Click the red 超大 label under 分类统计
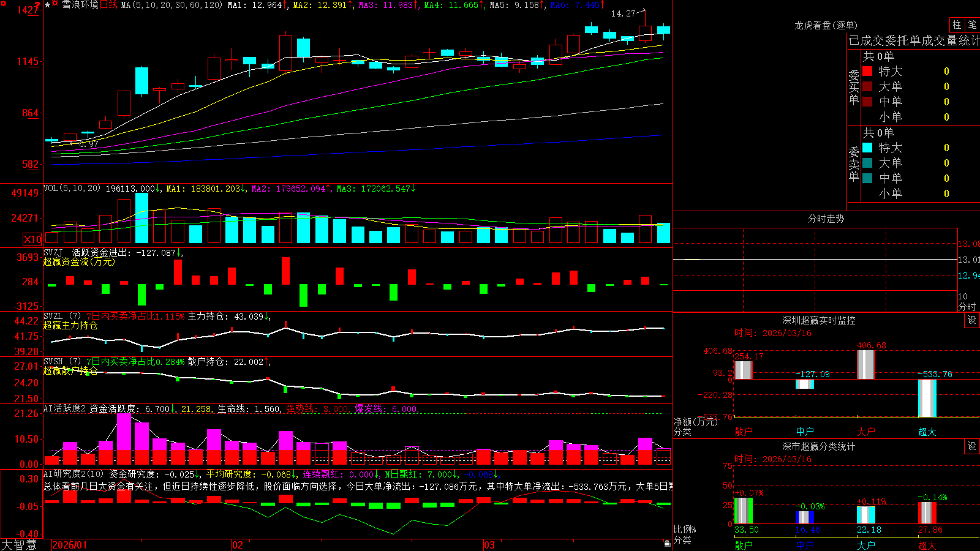 pos(927,545)
